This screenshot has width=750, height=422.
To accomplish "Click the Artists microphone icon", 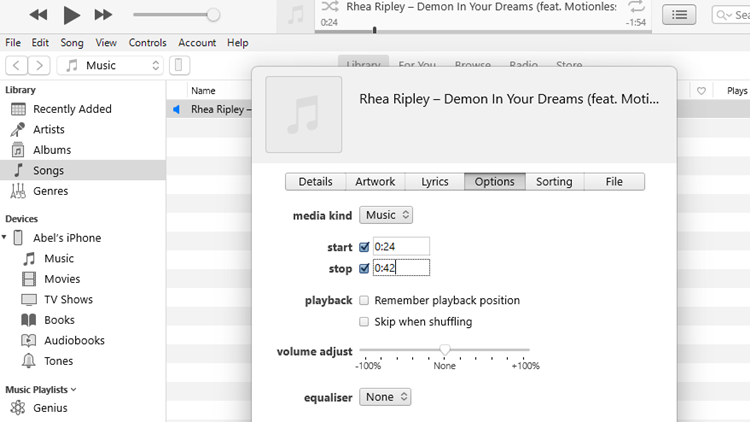I will [18, 130].
